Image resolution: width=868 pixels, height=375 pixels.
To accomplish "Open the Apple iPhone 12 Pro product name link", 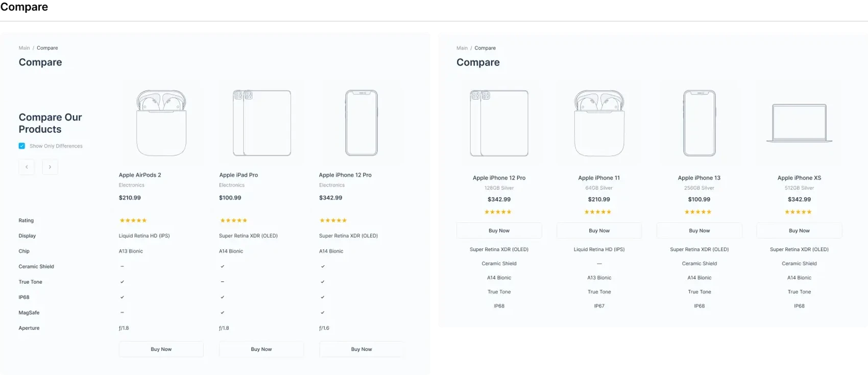I will 346,174.
